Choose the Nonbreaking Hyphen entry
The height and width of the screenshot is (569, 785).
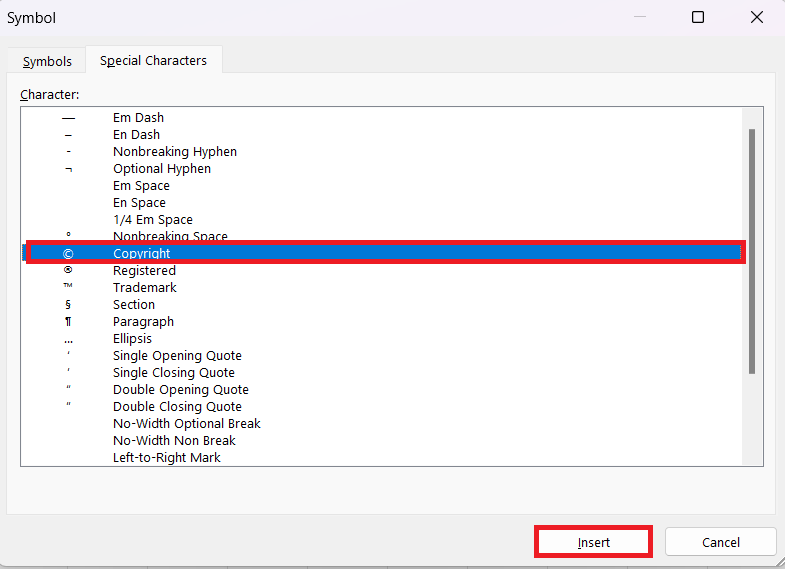click(x=382, y=152)
